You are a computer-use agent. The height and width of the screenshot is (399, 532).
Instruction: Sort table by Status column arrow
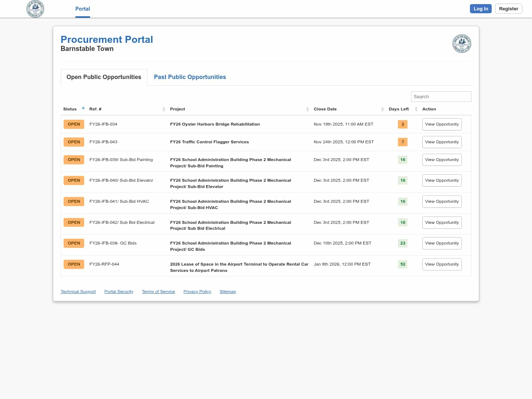83,108
